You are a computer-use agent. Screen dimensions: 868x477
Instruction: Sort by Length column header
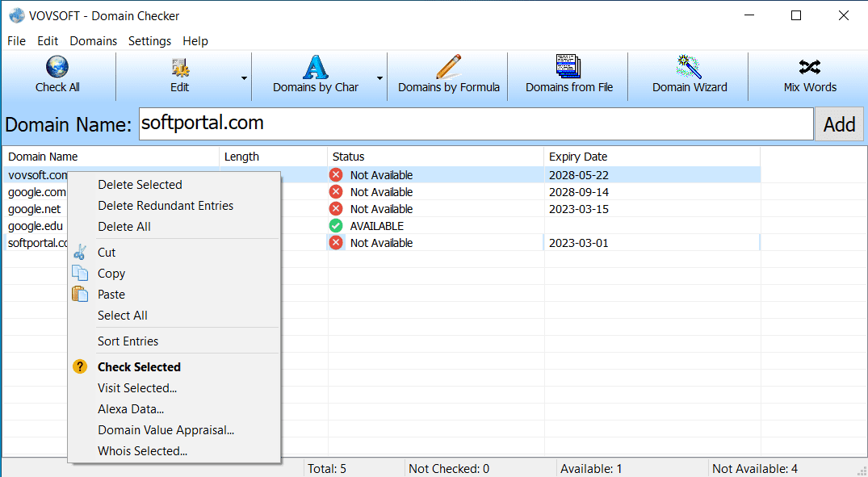pyautogui.click(x=274, y=157)
